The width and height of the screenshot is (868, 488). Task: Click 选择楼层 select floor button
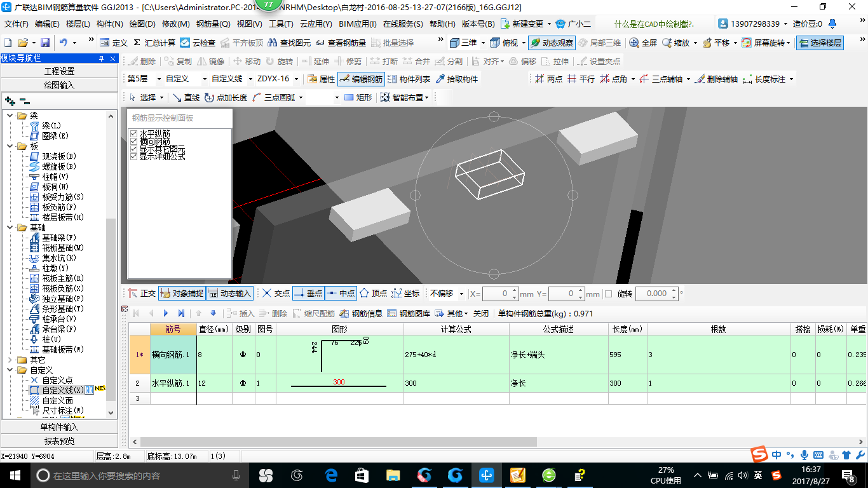[x=821, y=43]
